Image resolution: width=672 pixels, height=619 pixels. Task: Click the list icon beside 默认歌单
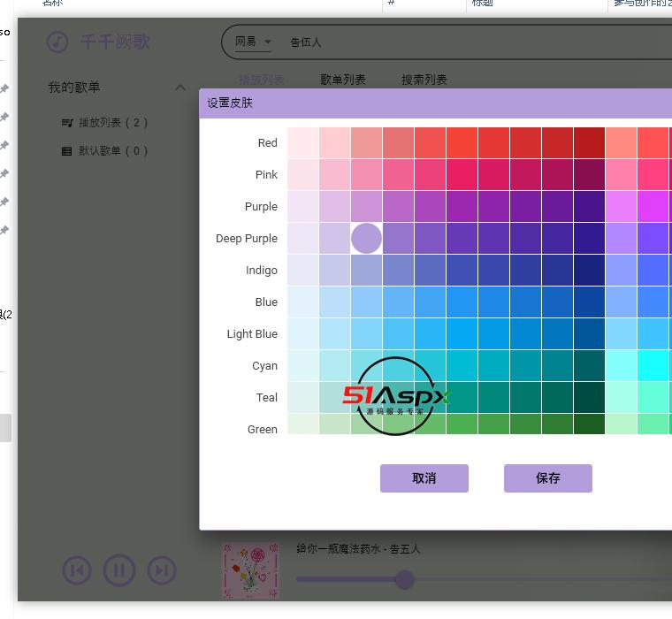pyautogui.click(x=66, y=151)
